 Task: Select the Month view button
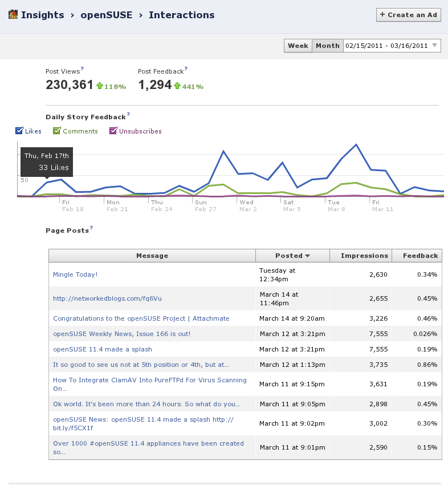tap(327, 46)
